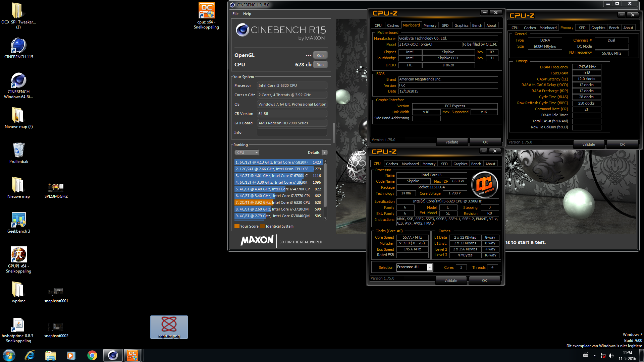644x362 pixels.
Task: Open SPI23M5GHZ image file
Action: [x=56, y=190]
